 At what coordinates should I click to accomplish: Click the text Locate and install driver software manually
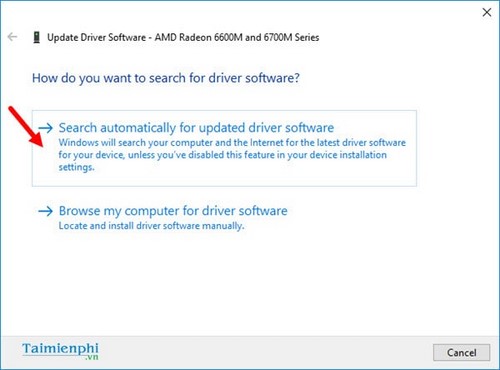[151, 226]
